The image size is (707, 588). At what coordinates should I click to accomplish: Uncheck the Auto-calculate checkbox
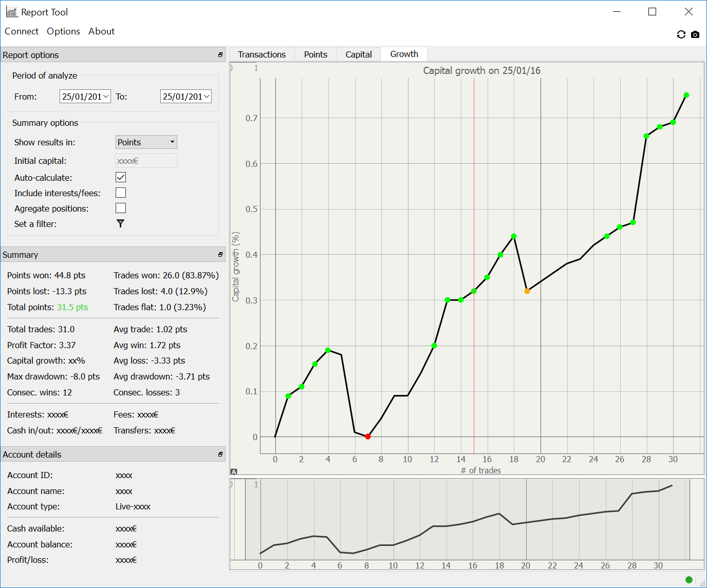click(x=121, y=177)
